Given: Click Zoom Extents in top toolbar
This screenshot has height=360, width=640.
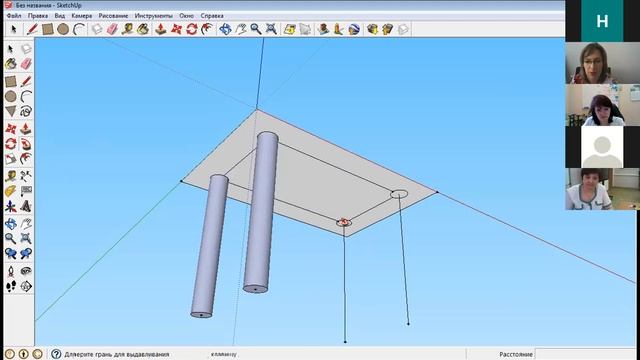Looking at the screenshot, I should [271, 29].
